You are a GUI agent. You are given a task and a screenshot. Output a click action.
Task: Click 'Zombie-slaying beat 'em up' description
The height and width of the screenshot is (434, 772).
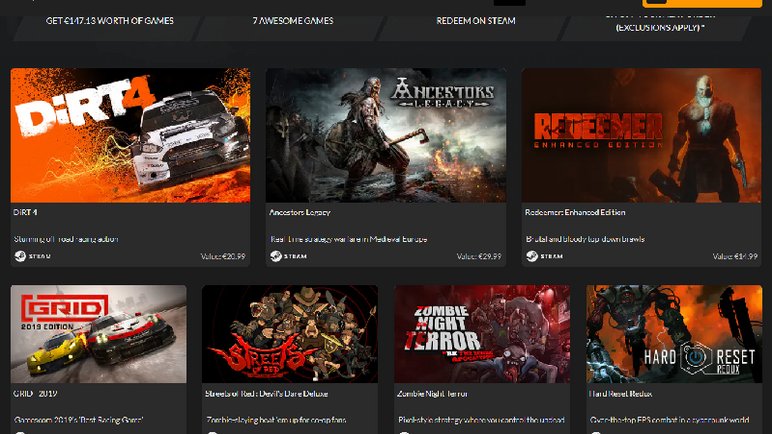tap(276, 420)
